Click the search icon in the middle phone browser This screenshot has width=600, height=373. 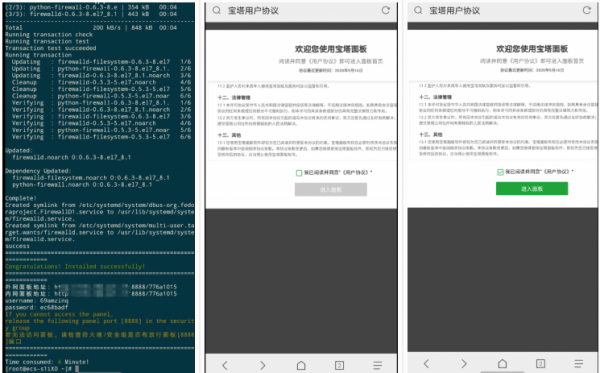click(217, 10)
